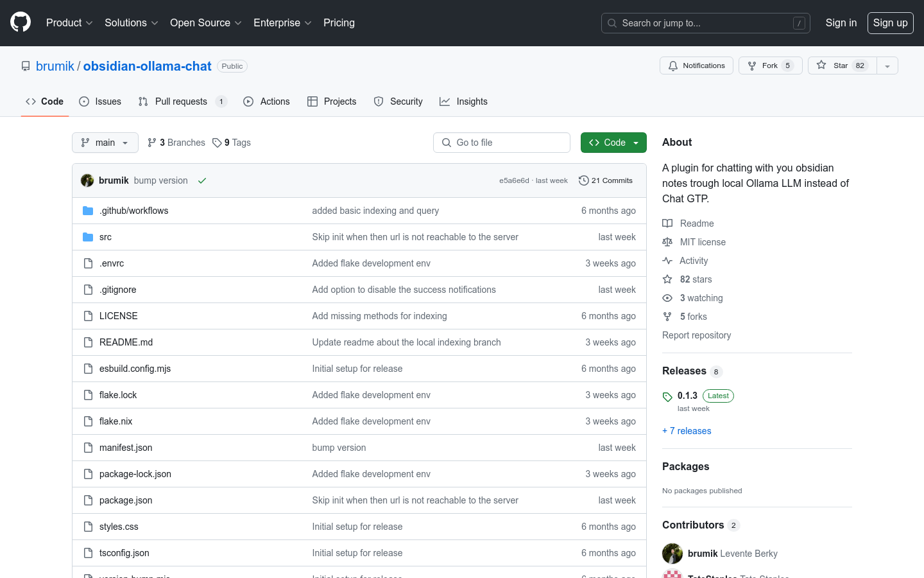Open the commit hash e5a6e6d link
The width and height of the screenshot is (924, 578).
tap(514, 180)
